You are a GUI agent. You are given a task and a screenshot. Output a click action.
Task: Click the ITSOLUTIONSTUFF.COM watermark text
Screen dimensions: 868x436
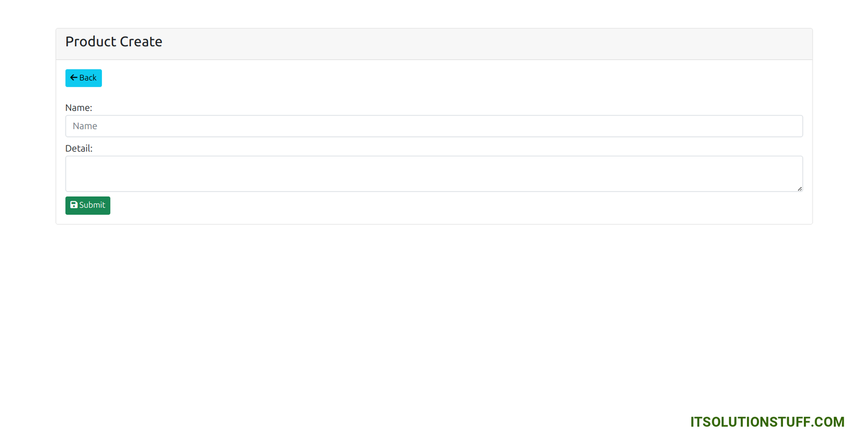click(x=767, y=422)
